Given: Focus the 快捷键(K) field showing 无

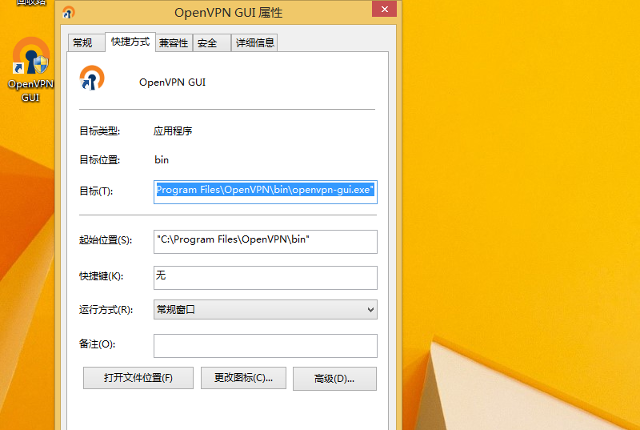Looking at the screenshot, I should 265,278.
